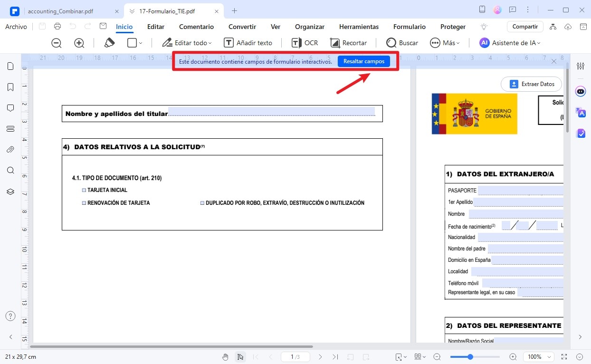Expand the left sidebar arrow
Screen dimensions: 591x364
pyautogui.click(x=10, y=337)
